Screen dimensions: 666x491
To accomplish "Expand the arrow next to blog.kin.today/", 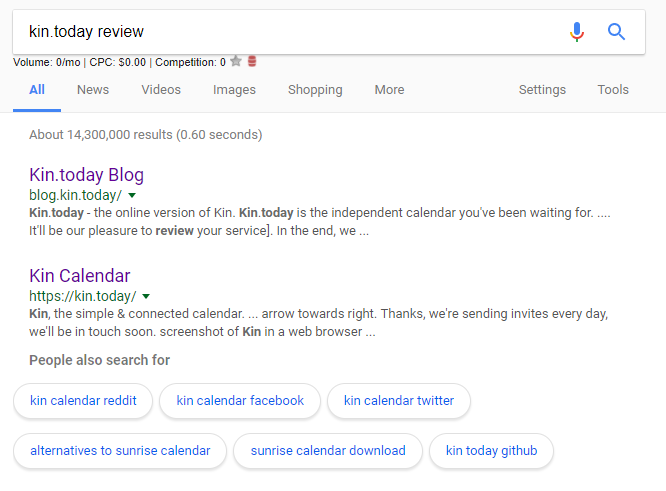I will coord(132,195).
